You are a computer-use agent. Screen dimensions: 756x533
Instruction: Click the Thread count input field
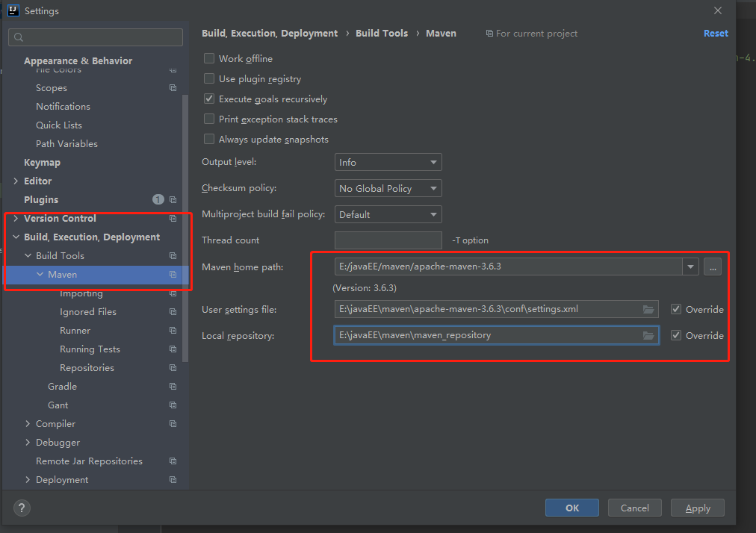pyautogui.click(x=388, y=240)
